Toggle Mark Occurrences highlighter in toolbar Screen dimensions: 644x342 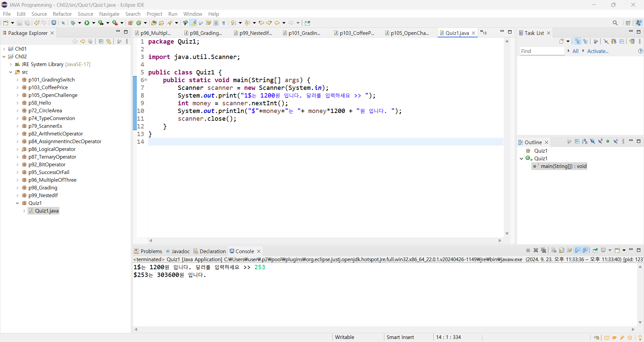pyautogui.click(x=193, y=23)
